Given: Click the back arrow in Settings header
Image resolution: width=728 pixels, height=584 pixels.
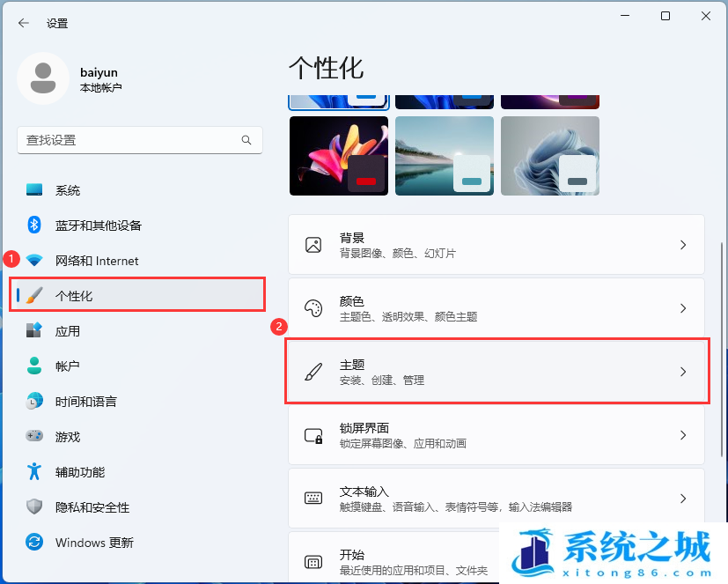Looking at the screenshot, I should point(24,23).
